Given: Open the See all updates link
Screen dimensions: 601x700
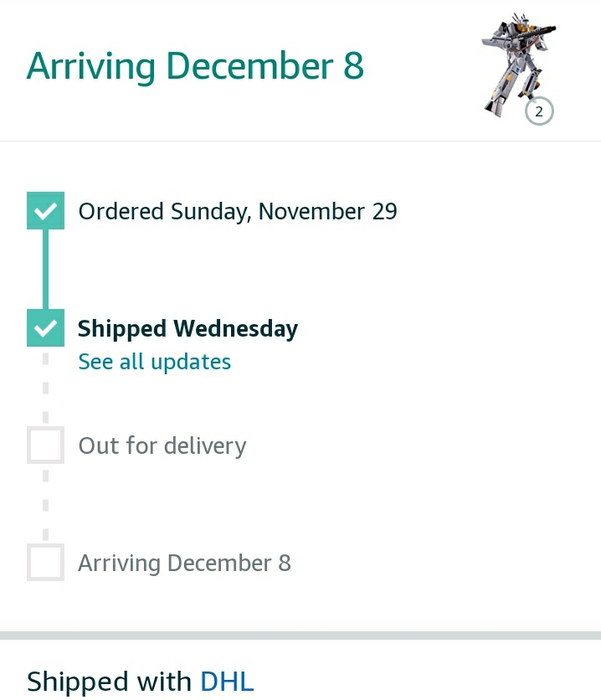Looking at the screenshot, I should (x=154, y=362).
